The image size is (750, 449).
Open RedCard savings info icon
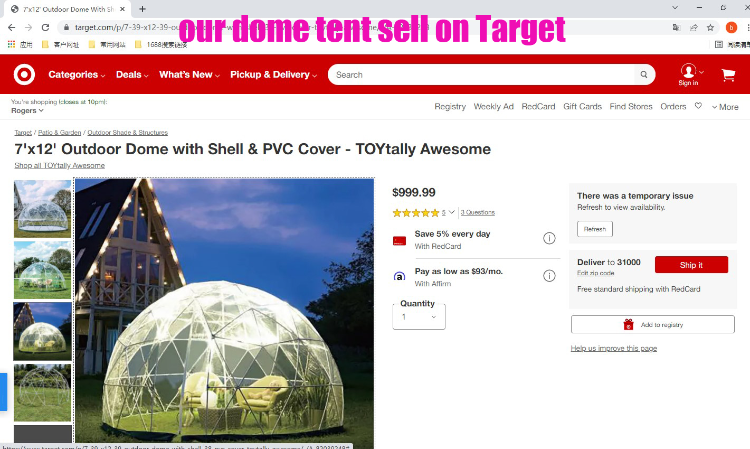tap(549, 238)
